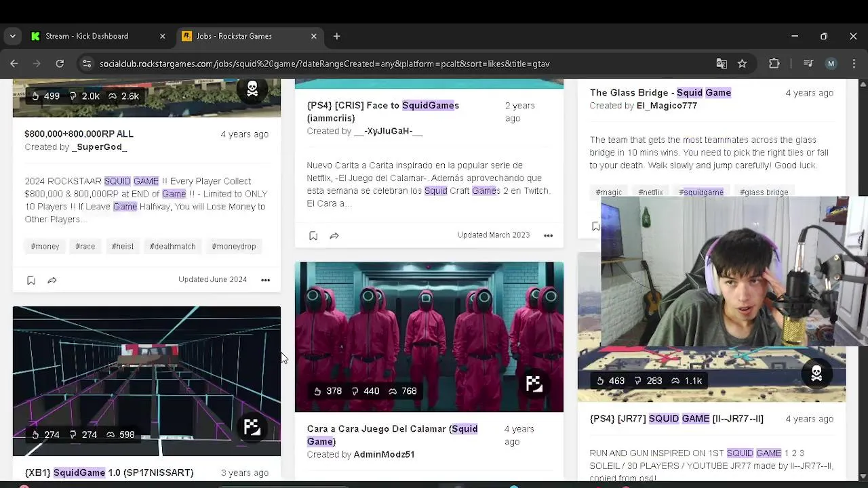868x488 pixels.
Task: Bookmark the Face to SquidGames job
Action: tap(313, 236)
